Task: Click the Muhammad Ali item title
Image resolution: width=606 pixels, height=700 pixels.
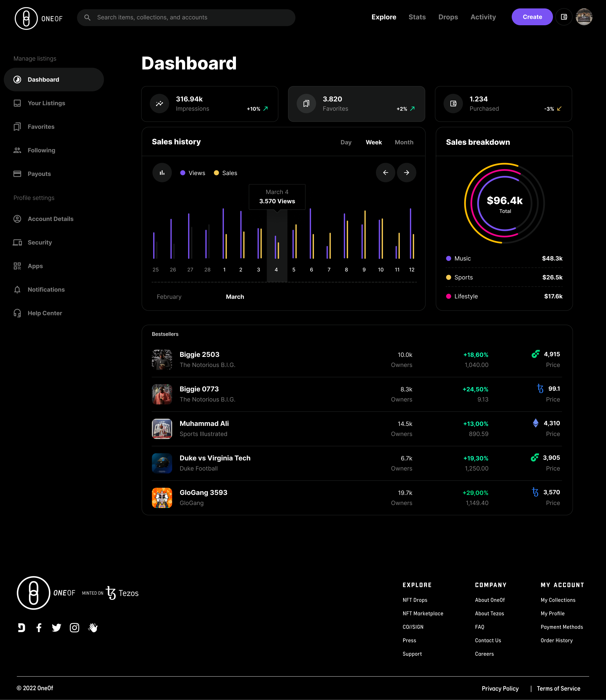Action: [204, 423]
